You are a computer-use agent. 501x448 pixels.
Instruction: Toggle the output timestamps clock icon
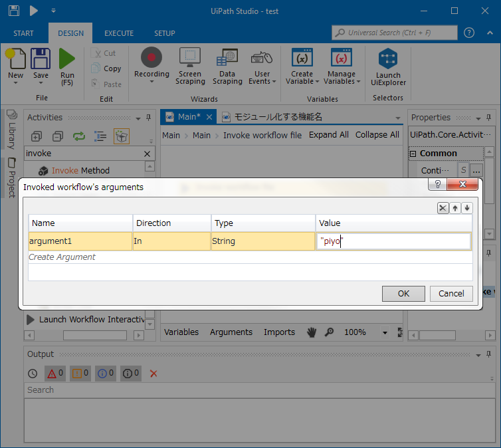(x=33, y=374)
